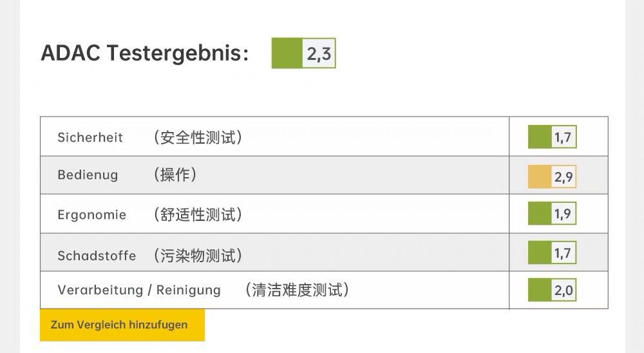The height and width of the screenshot is (353, 644).
Task: Click the 舒适性测试 translation text
Action: (198, 215)
